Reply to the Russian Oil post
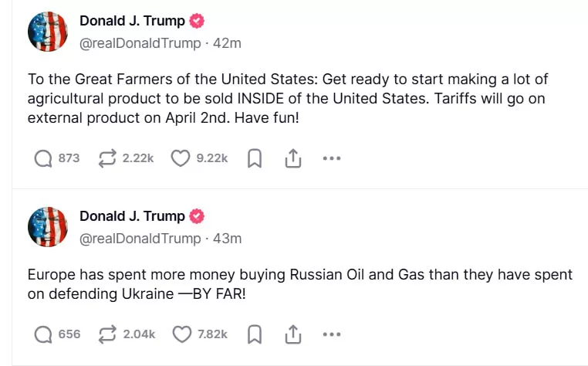Image resolution: width=588 pixels, height=366 pixels. tap(43, 334)
